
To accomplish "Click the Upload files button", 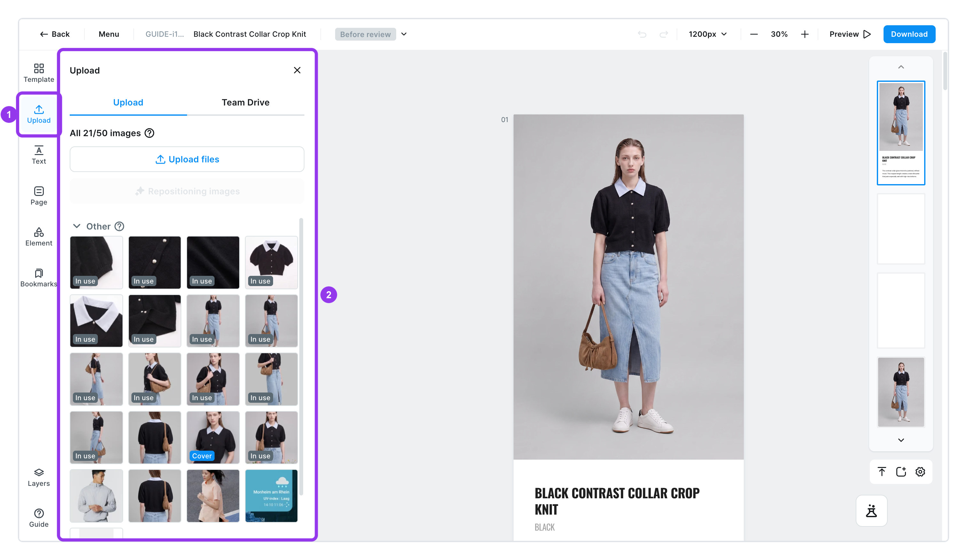I will point(187,159).
